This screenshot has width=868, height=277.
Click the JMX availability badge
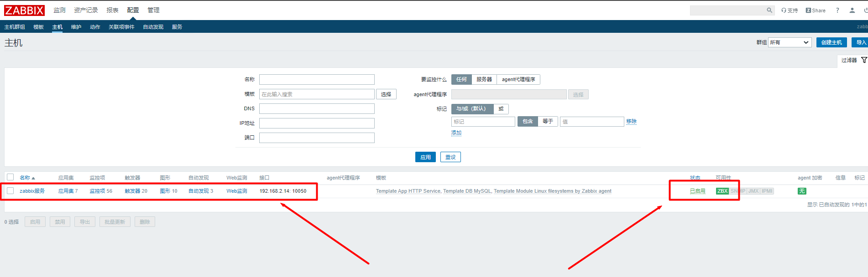pyautogui.click(x=753, y=191)
